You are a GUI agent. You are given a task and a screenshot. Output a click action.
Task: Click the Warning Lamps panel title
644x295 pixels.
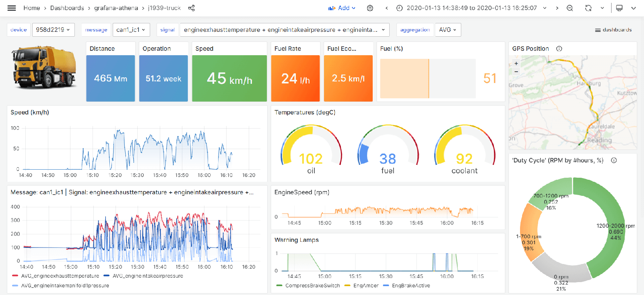pos(297,240)
